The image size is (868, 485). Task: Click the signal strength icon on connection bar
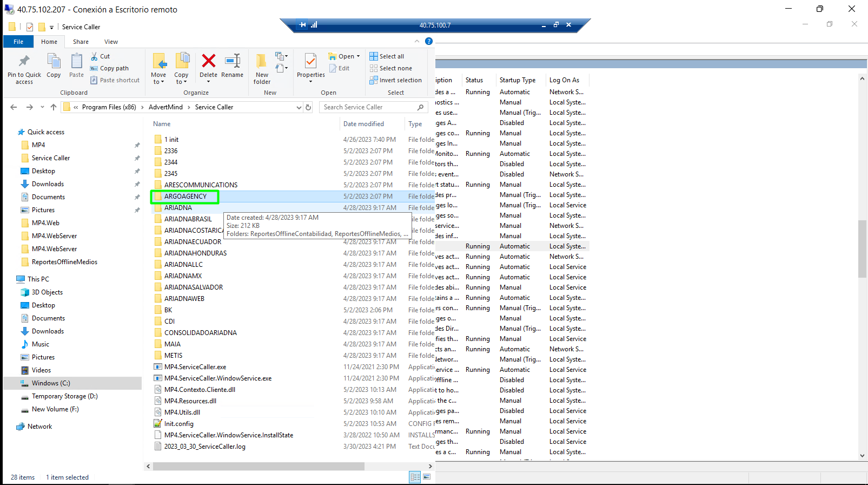[314, 25]
